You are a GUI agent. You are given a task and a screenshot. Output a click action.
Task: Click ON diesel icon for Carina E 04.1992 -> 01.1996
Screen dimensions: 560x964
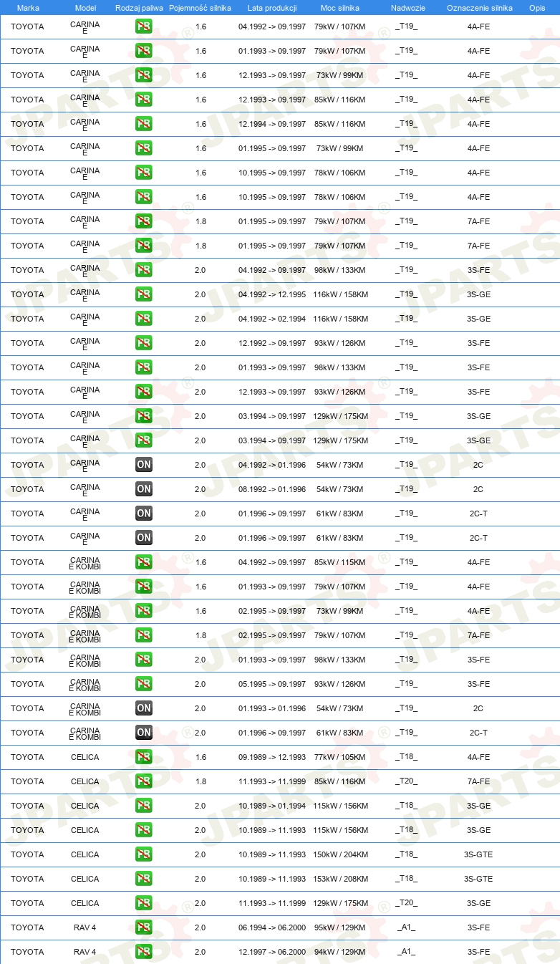(x=143, y=465)
